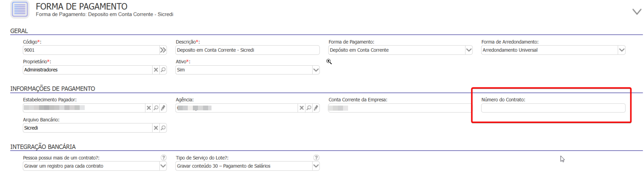This screenshot has height=178, width=644.
Task: Show help for Tipo de Serviço do Lote
Action: click(x=316, y=158)
